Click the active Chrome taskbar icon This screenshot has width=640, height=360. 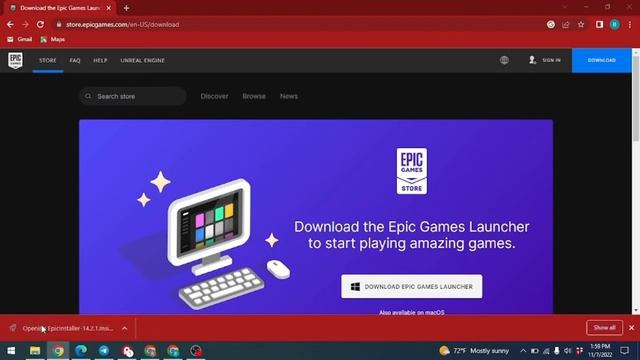pos(58,351)
